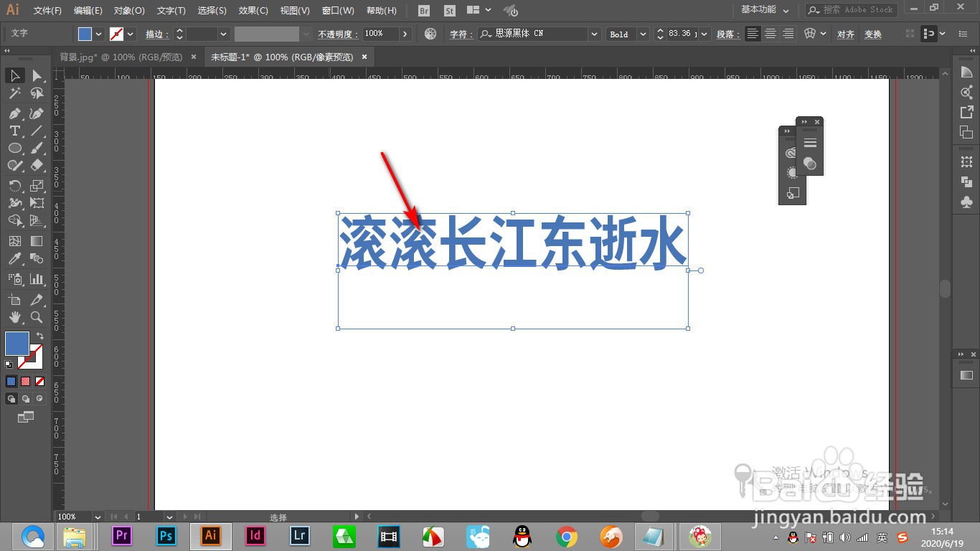This screenshot has height=551, width=980.
Task: Click the 变换 transform button
Action: click(873, 34)
